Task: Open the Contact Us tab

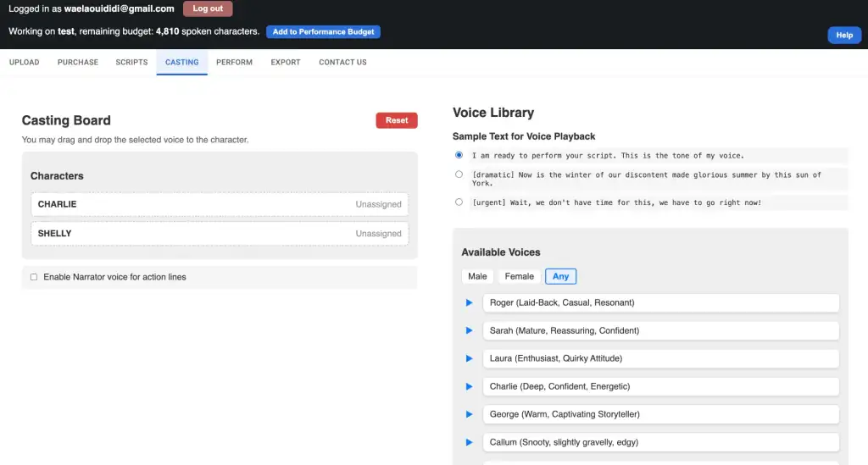Action: 342,63
